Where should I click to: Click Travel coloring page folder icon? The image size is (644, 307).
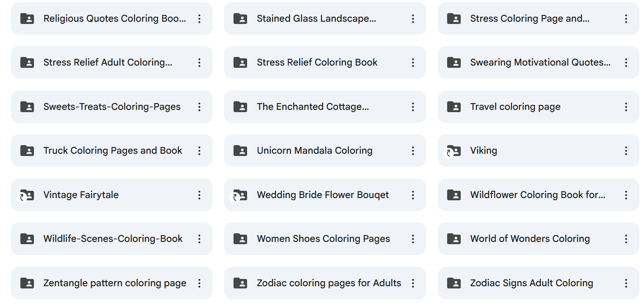(x=453, y=107)
